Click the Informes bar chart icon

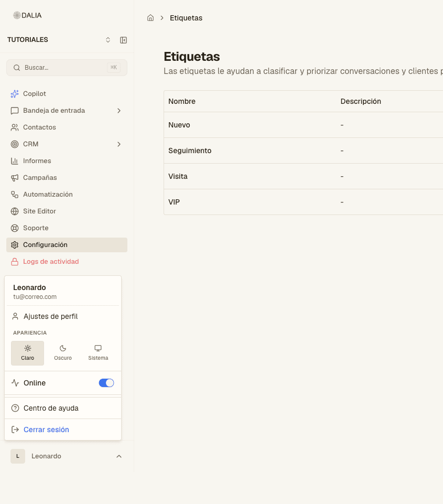(x=15, y=160)
